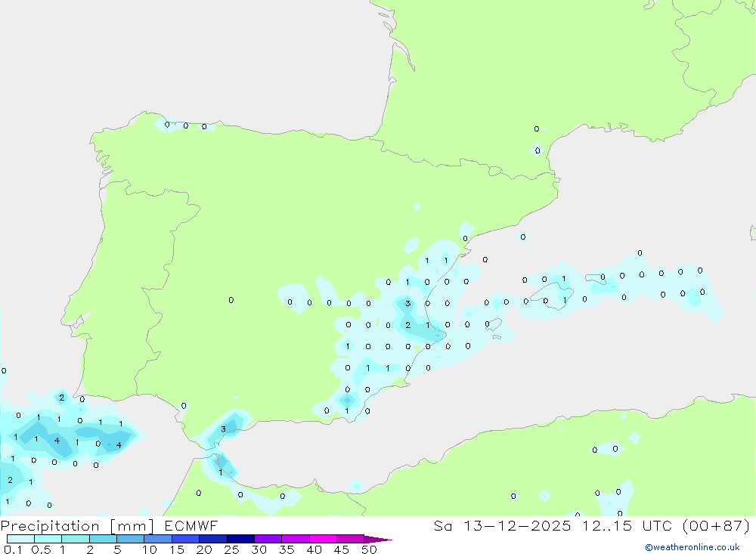The height and width of the screenshot is (554, 756).
Task: Click the '45' scale label under legend
Action: [x=342, y=549]
